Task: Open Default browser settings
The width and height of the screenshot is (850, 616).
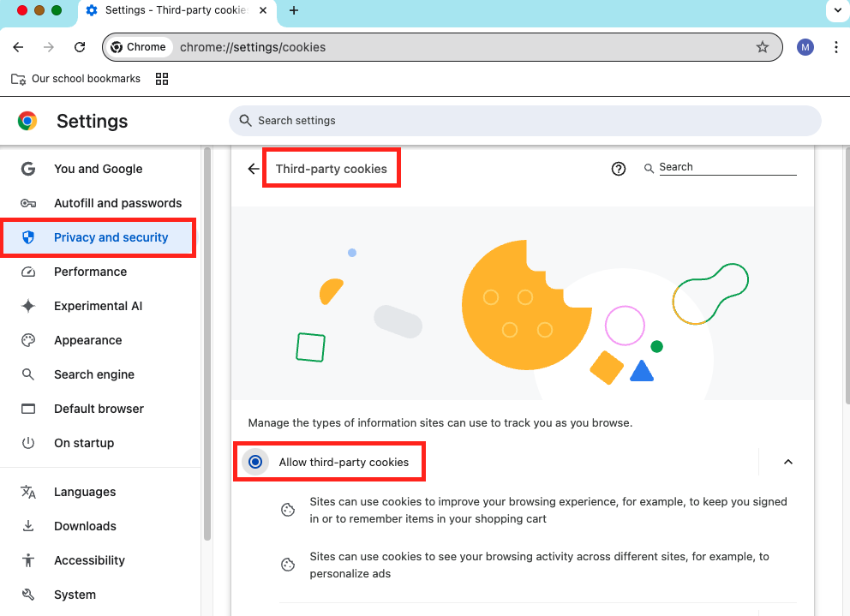Action: click(x=99, y=409)
